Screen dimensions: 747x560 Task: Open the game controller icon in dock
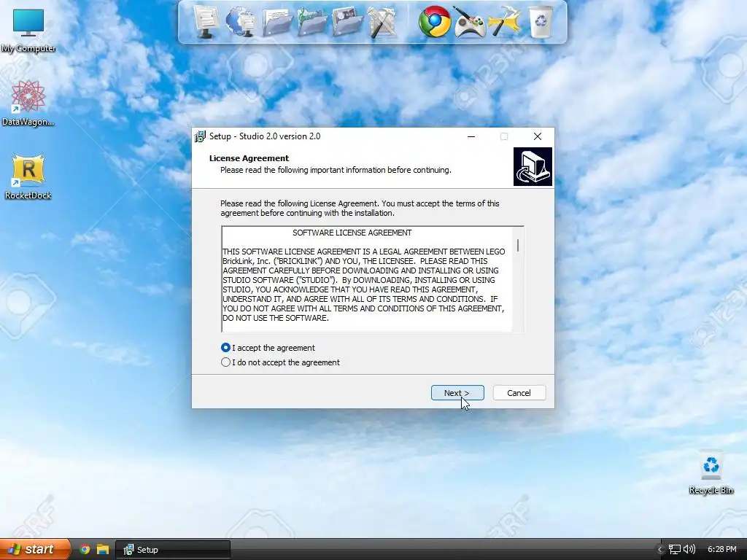(470, 22)
